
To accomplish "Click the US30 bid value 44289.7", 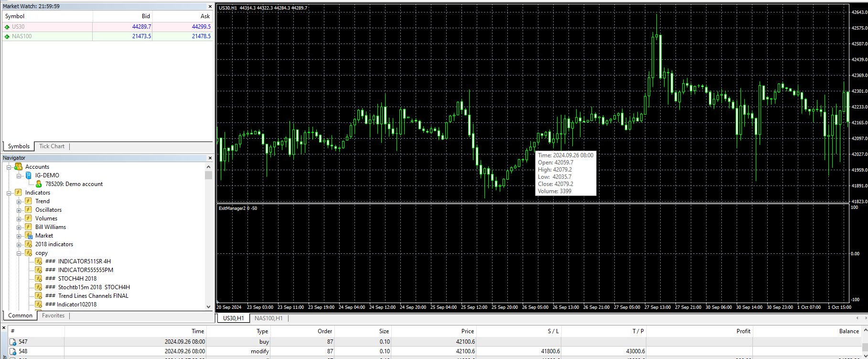I will (141, 27).
